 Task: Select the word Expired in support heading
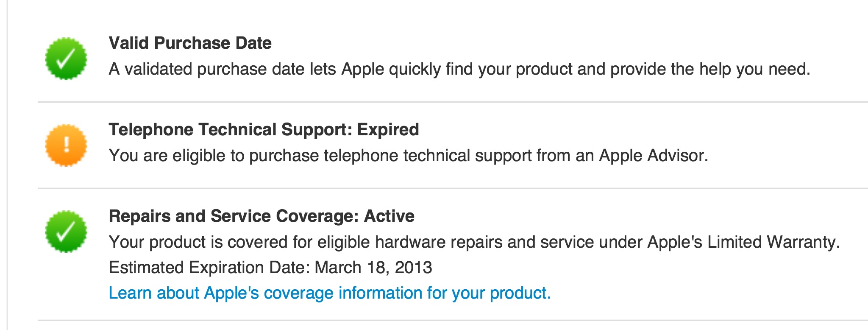(x=388, y=130)
